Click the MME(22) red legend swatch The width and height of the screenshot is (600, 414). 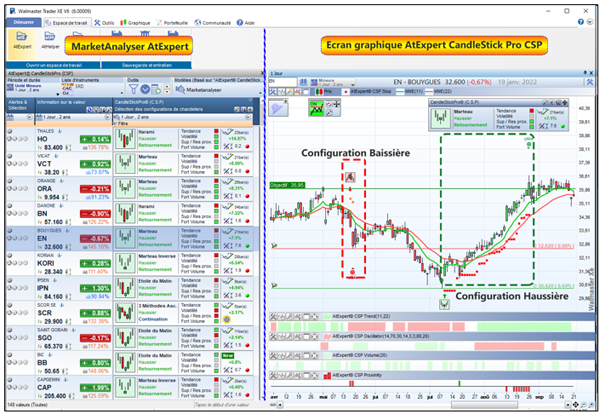[429, 92]
